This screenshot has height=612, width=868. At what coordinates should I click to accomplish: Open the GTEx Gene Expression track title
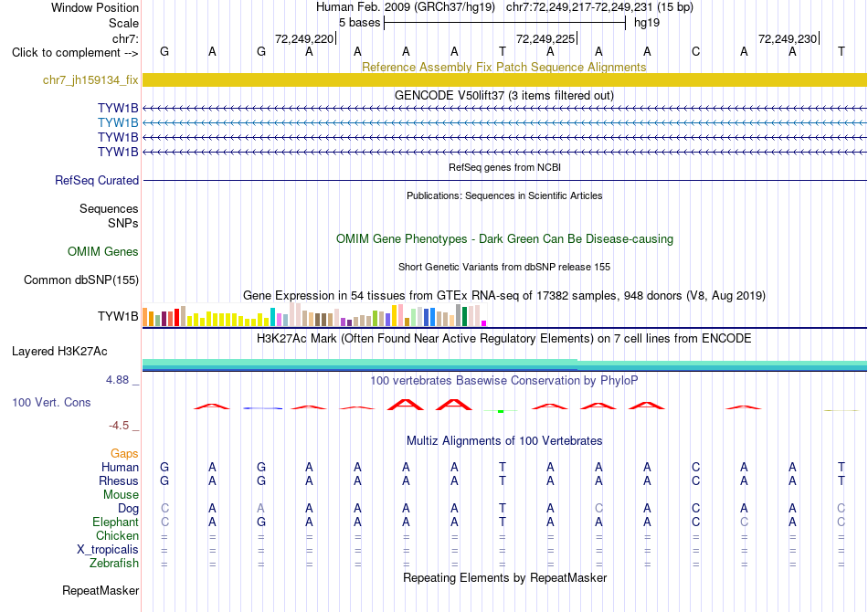503,295
